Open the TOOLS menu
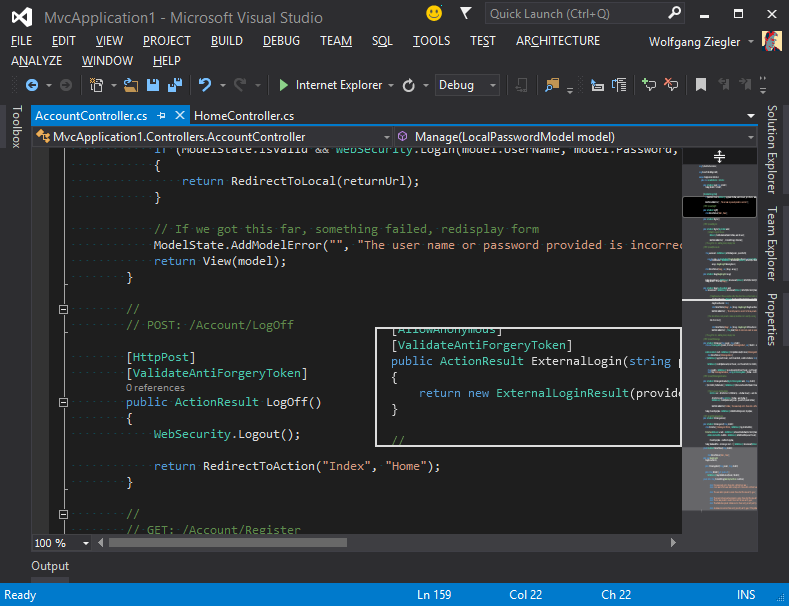 coord(431,41)
